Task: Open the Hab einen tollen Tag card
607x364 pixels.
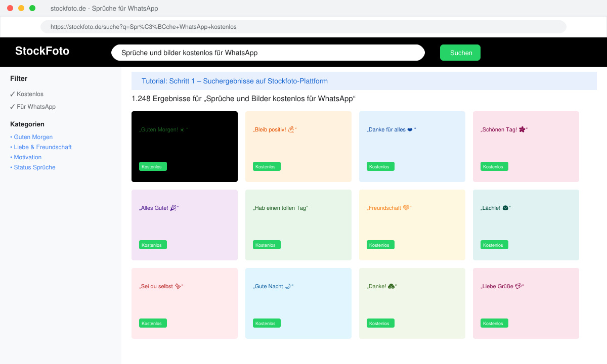Action: point(298,225)
